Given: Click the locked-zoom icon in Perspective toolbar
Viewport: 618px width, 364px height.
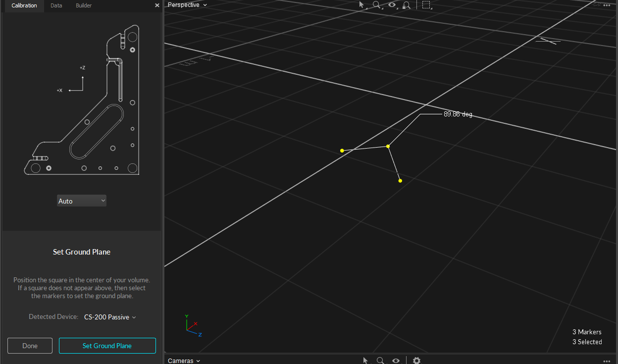Looking at the screenshot, I should tap(407, 5).
